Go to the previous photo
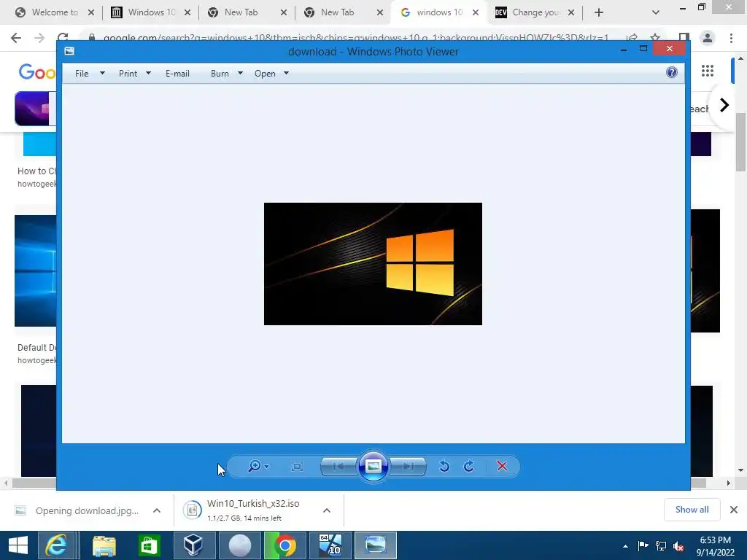 [x=338, y=466]
